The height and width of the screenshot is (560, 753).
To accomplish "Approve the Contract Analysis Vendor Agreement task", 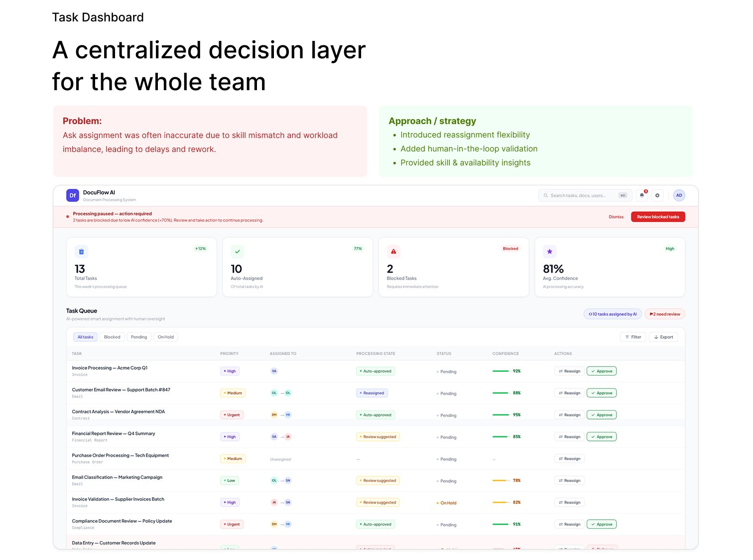I will [601, 415].
